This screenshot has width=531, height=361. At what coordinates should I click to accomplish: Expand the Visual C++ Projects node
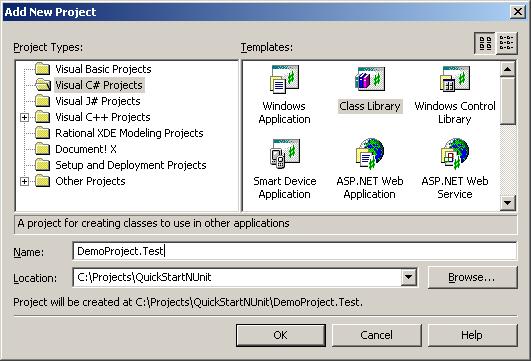[24, 118]
